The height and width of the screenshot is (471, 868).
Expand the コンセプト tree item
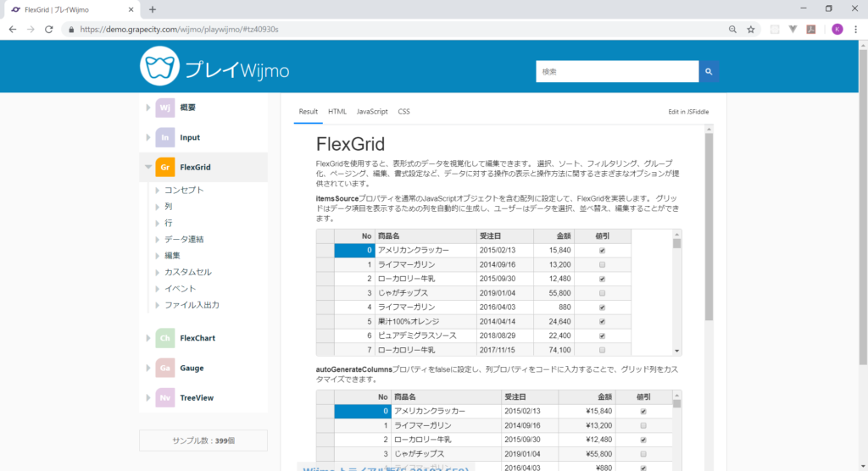pos(157,191)
